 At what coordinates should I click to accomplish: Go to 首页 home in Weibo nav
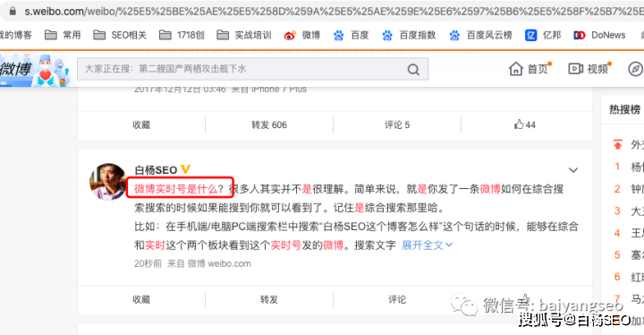530,69
